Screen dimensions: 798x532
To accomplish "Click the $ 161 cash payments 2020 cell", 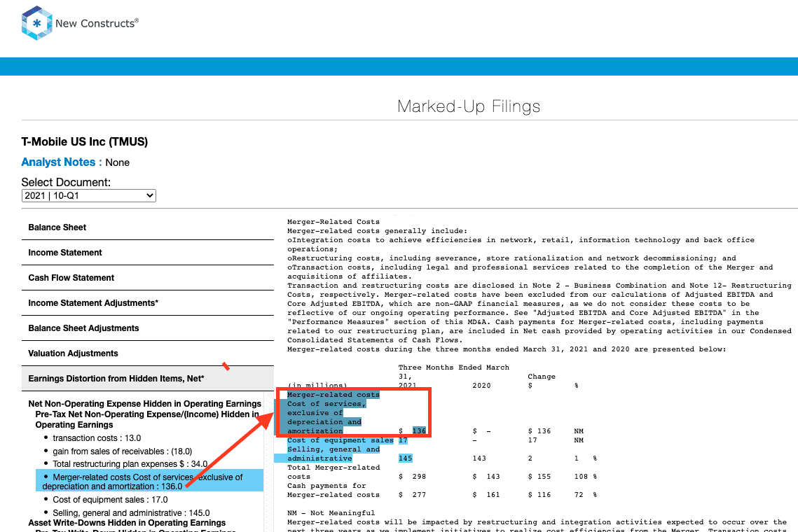I will pyautogui.click(x=486, y=495).
